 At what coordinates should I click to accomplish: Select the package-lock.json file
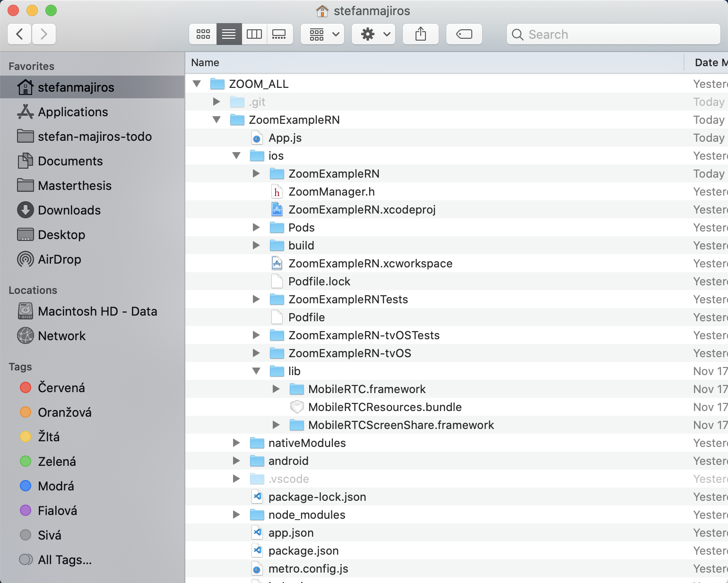pos(457,497)
